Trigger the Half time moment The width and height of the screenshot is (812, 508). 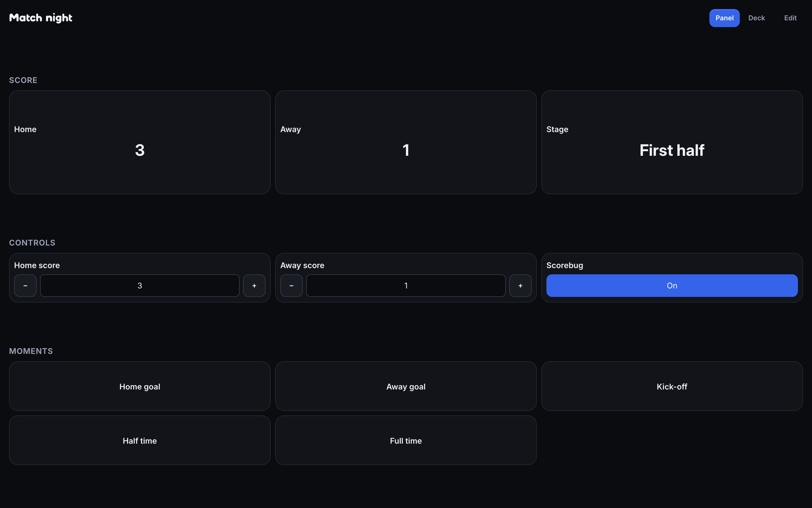pyautogui.click(x=140, y=440)
